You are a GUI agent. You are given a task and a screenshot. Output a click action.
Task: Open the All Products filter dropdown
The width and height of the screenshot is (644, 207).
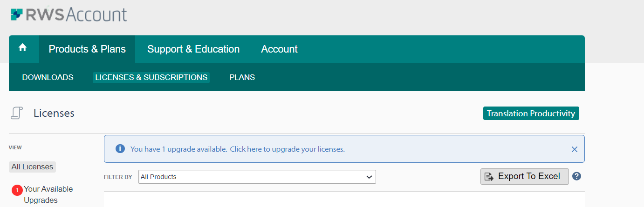click(257, 177)
